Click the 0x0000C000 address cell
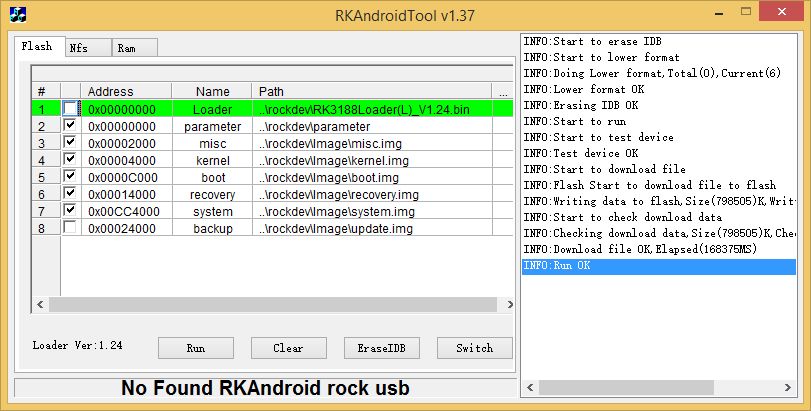The image size is (811, 411). coord(126,177)
